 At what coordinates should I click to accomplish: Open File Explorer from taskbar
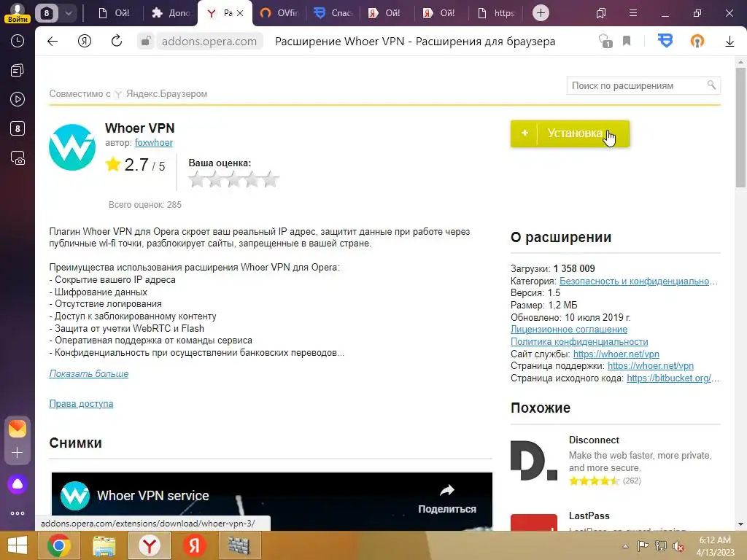point(104,545)
